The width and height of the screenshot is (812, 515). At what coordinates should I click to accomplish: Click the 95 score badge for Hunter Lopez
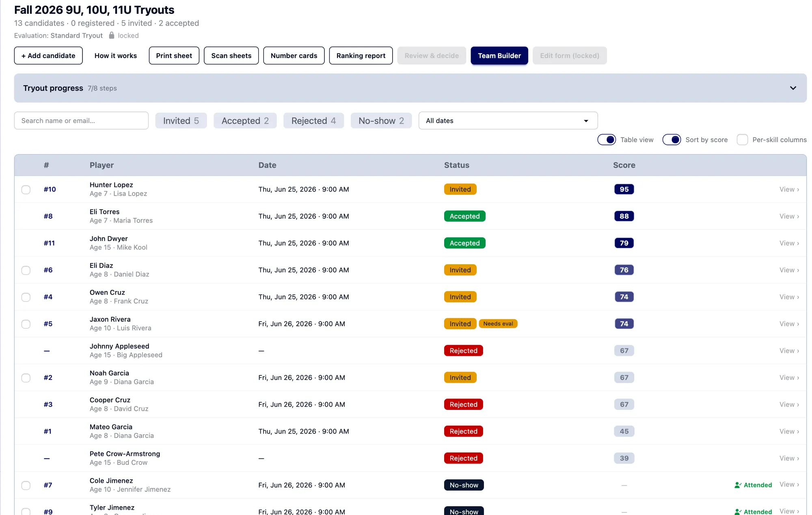pyautogui.click(x=624, y=189)
